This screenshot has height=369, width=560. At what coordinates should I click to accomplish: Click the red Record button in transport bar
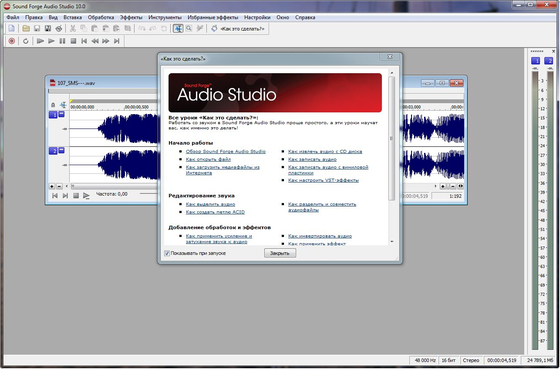[11, 41]
